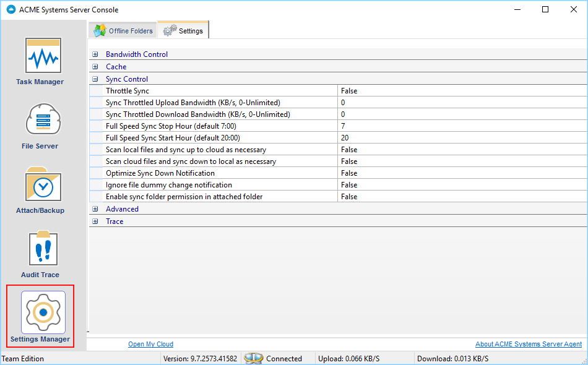
Task: Open the Task Manager icon
Action: click(43, 56)
